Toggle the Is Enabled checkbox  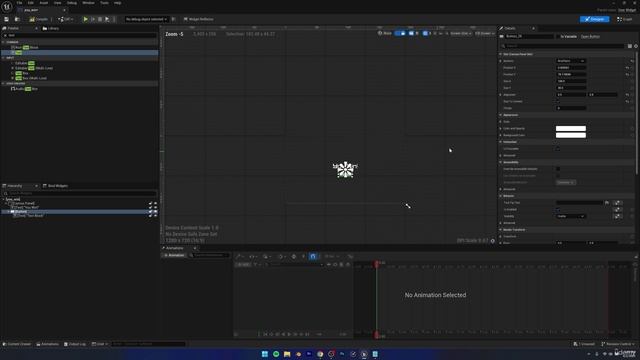[x=558, y=209]
